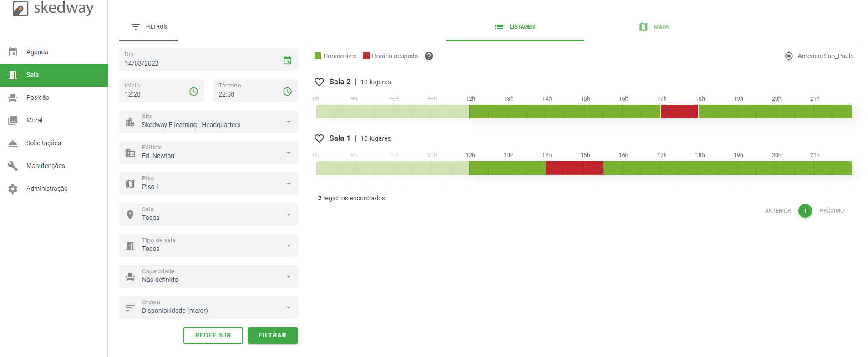Click the help question mark icon
The image size is (868, 357).
(429, 56)
